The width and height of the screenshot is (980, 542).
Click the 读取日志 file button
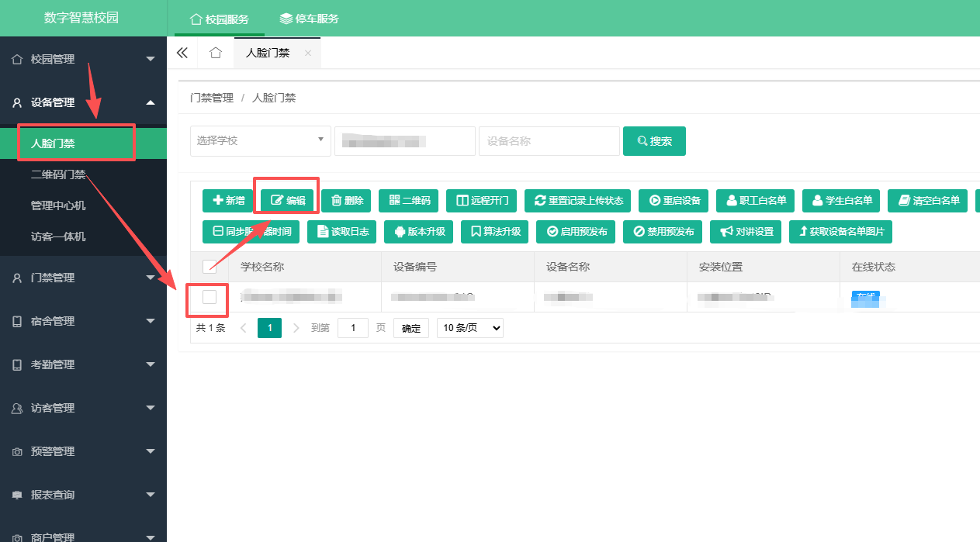coord(342,231)
